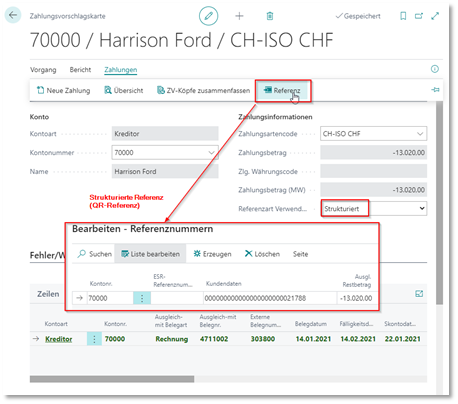Open page in new window icon

coord(419,16)
